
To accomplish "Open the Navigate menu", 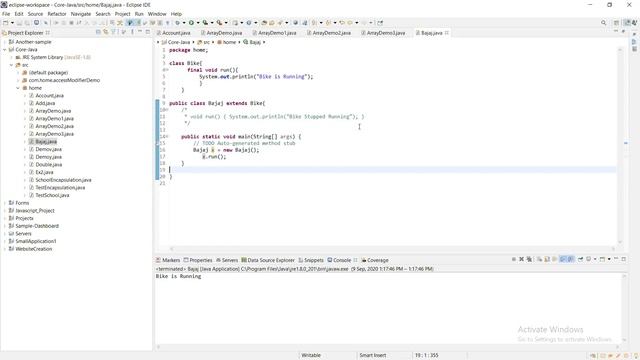I will coord(81,14).
